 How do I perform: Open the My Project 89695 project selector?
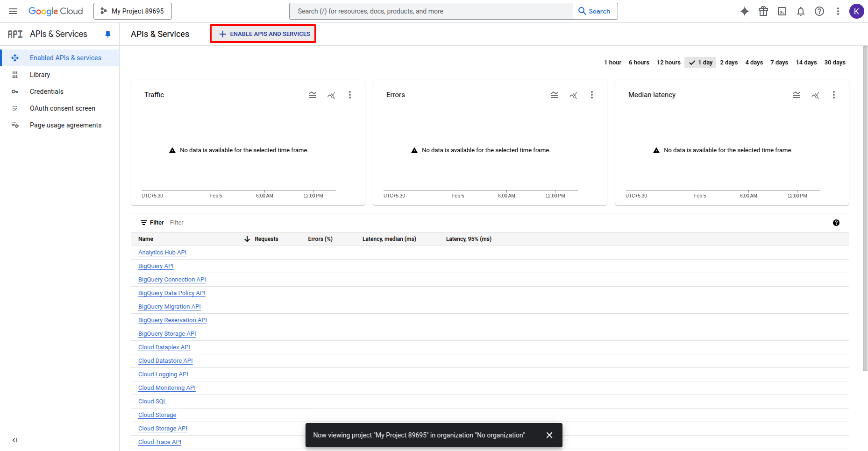click(x=133, y=11)
